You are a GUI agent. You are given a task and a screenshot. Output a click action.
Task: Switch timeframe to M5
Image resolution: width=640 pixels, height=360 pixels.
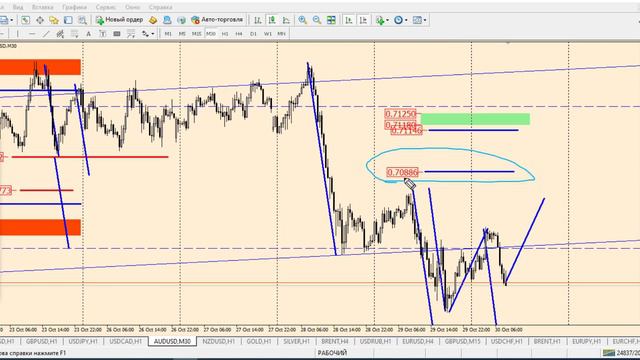(x=182, y=34)
